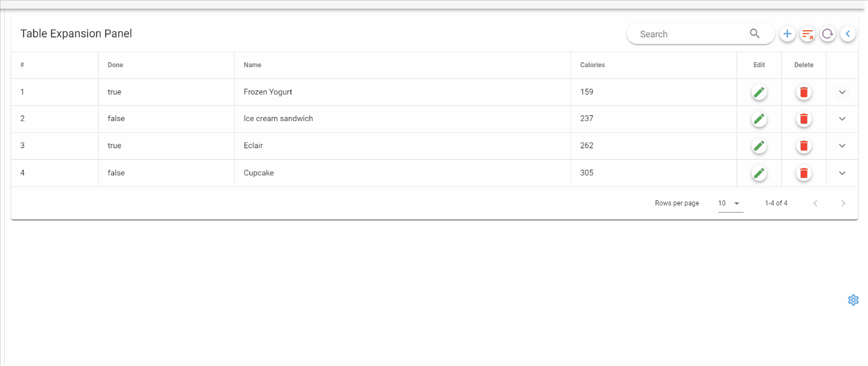
Task: Sort by the Done column header
Action: (x=116, y=65)
